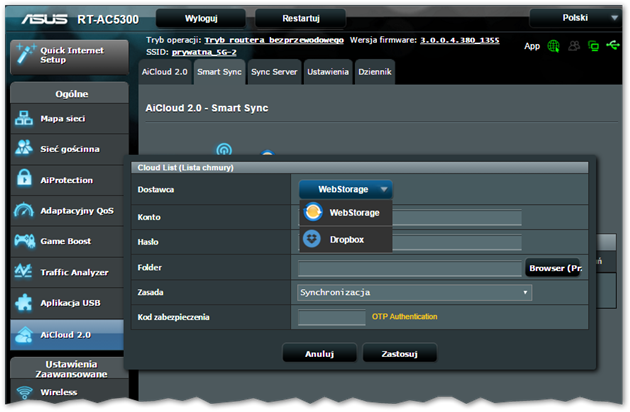Open Traffic Analyzer menu entry
Screen dimensions: 630x412
tap(69, 272)
